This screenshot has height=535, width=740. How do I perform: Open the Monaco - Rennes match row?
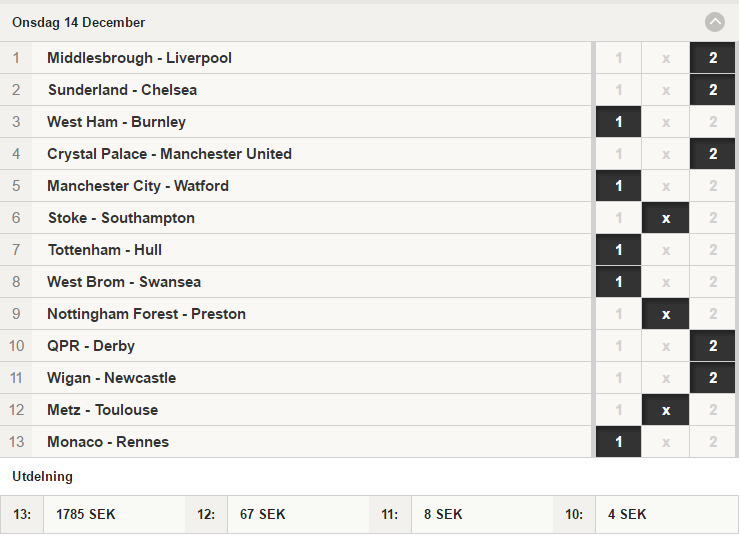295,442
